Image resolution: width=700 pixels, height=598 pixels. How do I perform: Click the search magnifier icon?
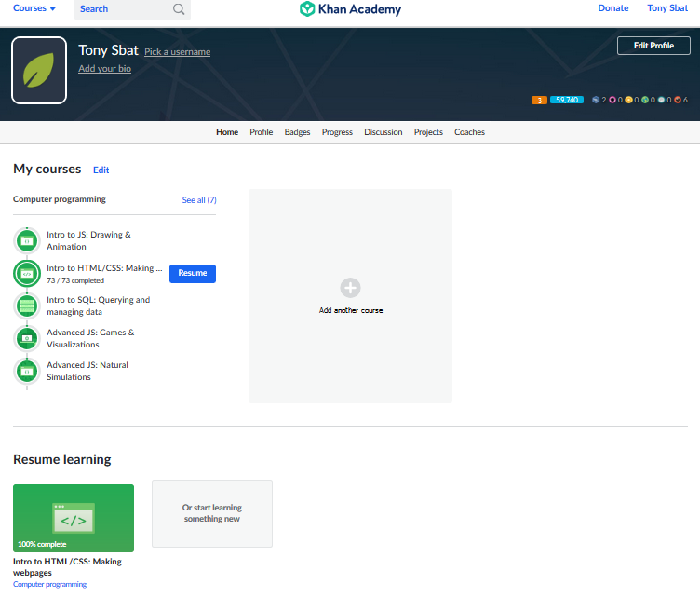pos(179,9)
